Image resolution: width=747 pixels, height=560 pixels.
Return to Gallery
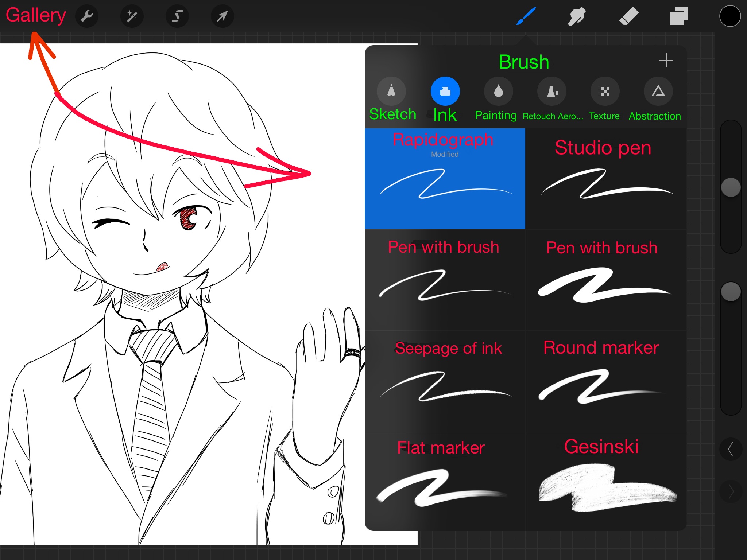point(36,15)
